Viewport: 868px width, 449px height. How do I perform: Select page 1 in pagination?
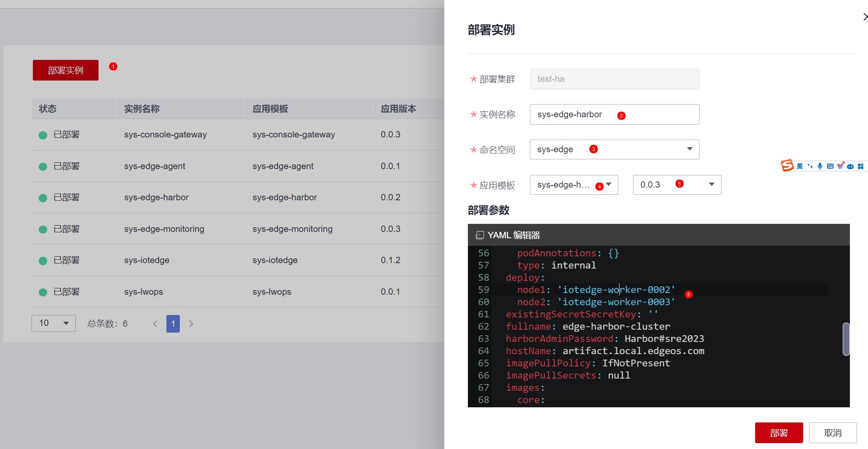click(173, 324)
